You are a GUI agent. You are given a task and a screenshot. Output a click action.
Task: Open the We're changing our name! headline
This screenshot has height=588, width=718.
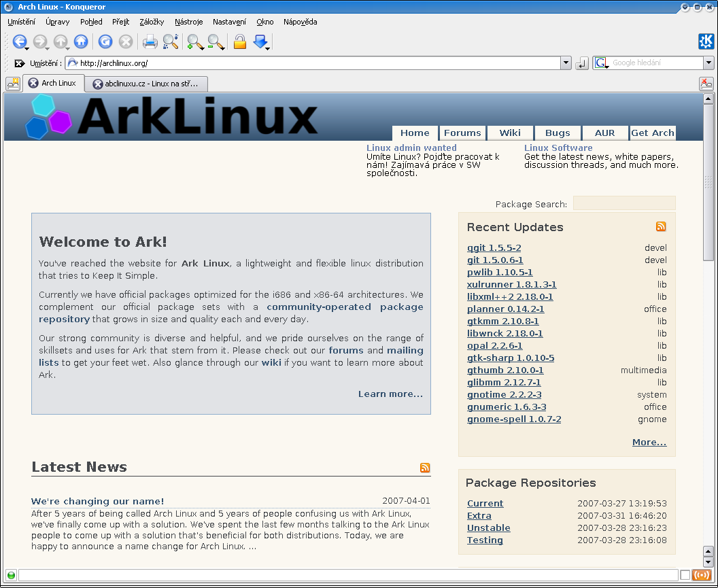[97, 501]
